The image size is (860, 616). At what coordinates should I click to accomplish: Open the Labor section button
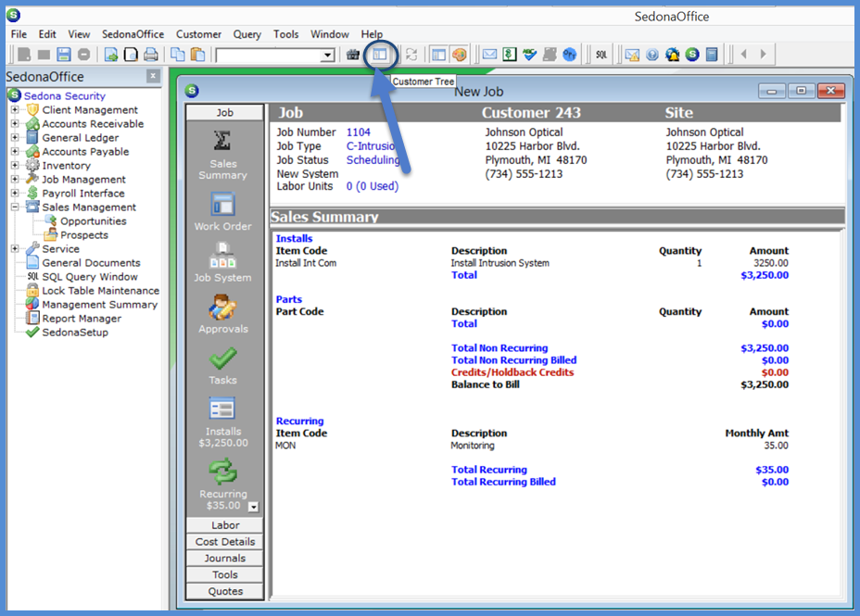click(x=225, y=525)
